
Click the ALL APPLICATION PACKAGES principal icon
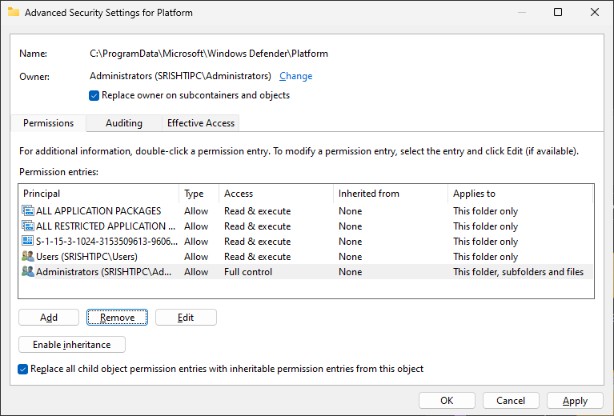[27, 211]
